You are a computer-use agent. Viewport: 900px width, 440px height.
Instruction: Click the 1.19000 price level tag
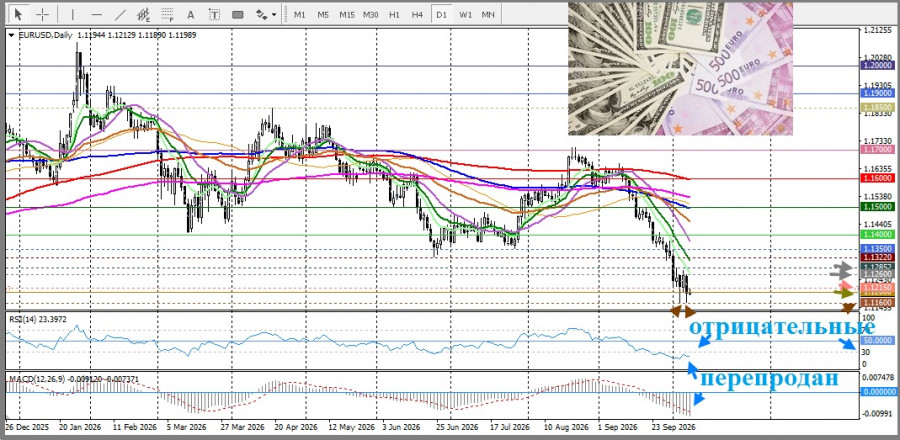tap(877, 93)
